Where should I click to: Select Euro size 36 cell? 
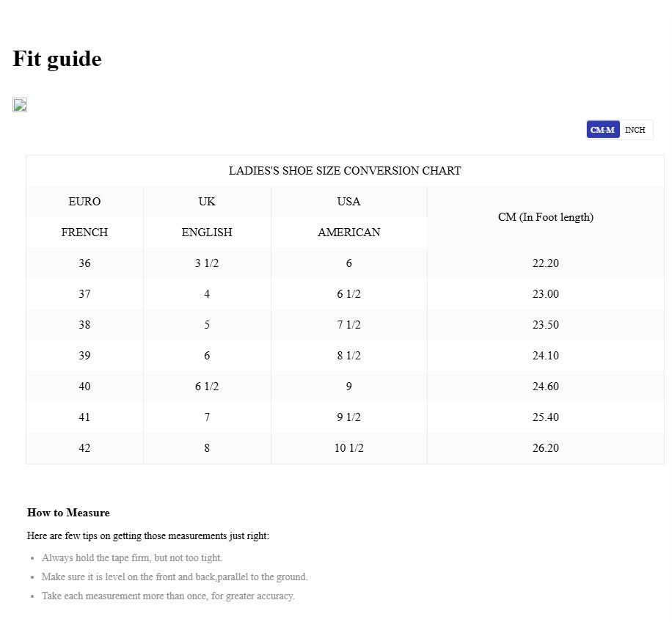pyautogui.click(x=84, y=263)
